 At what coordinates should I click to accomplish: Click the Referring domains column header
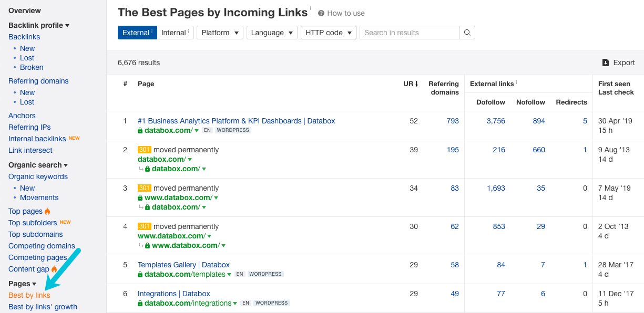(x=444, y=88)
